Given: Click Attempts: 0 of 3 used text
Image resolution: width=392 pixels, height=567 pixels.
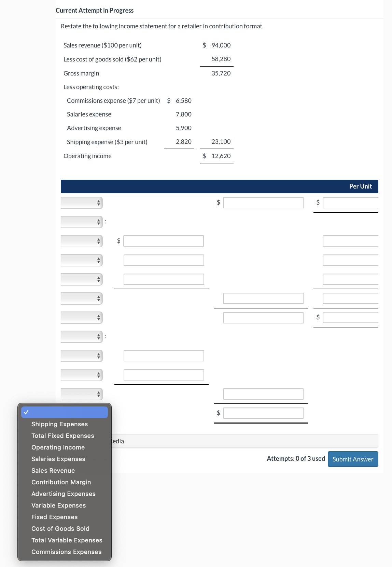Looking at the screenshot, I should [x=296, y=458].
